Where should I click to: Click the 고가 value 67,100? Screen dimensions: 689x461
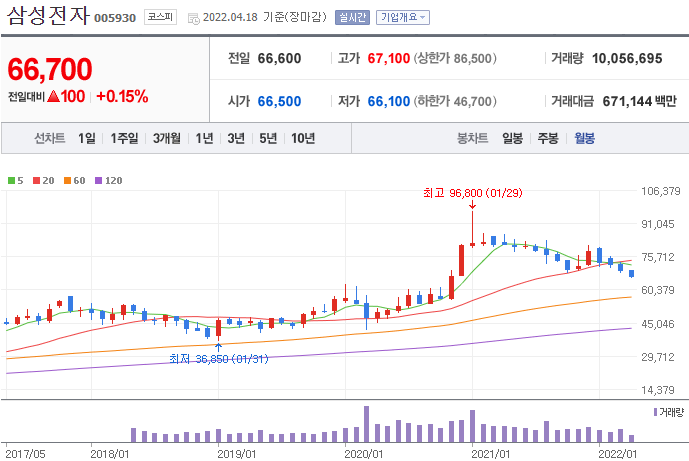pos(389,58)
